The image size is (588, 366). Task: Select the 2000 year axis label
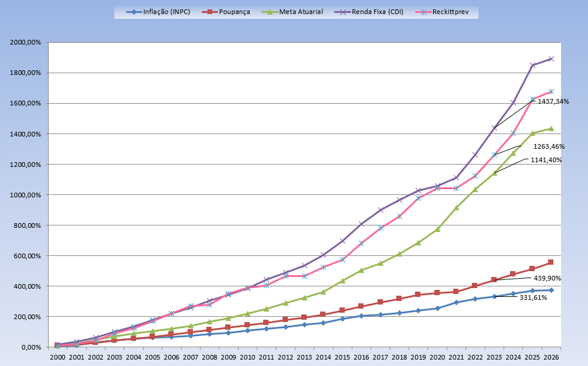[57, 357]
